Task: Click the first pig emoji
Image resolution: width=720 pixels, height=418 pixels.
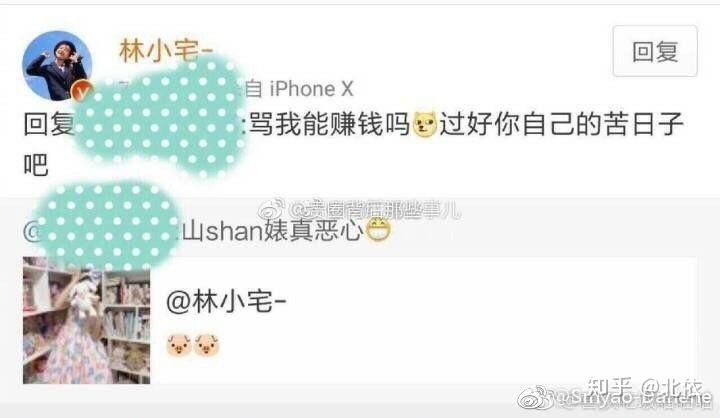Action: click(179, 345)
